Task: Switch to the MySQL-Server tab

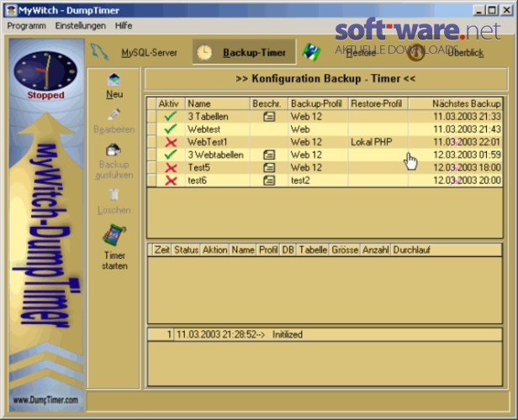Action: [x=150, y=52]
